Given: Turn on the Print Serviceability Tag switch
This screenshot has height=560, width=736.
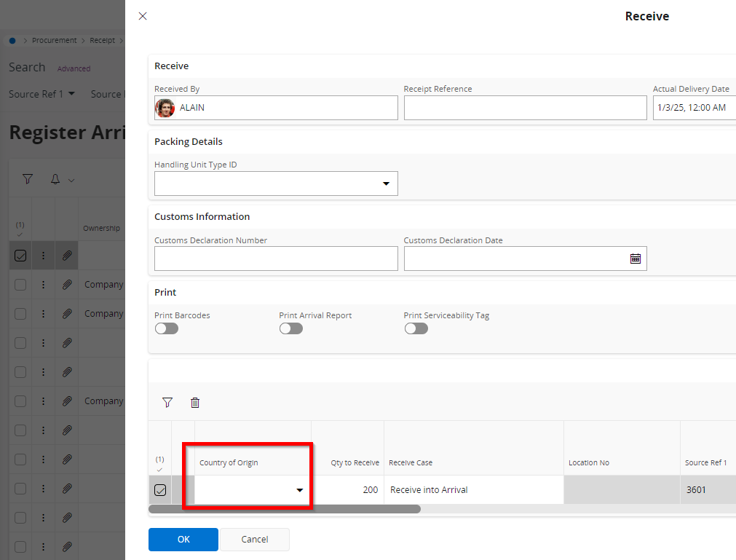Looking at the screenshot, I should tap(416, 328).
